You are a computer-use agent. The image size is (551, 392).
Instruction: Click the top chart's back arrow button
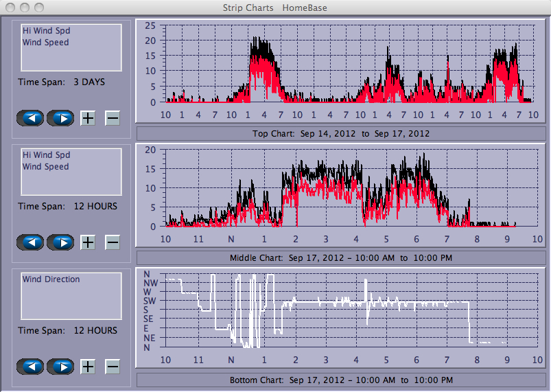coord(30,118)
